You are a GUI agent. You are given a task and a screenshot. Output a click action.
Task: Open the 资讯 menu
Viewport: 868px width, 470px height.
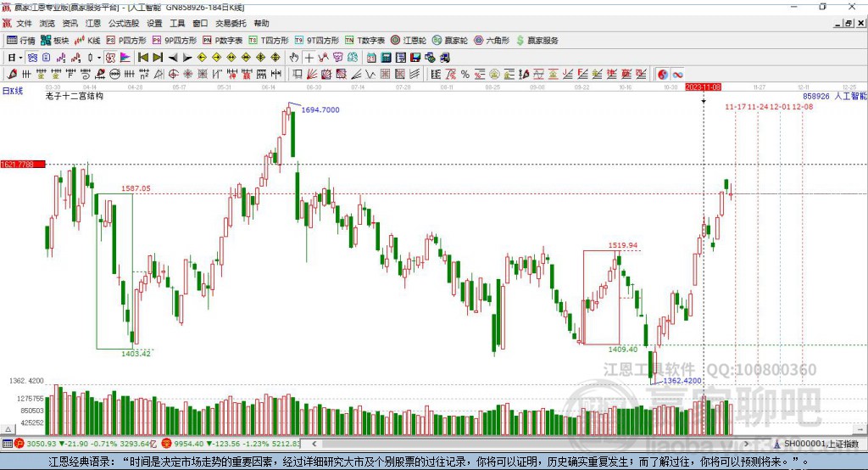coord(70,23)
